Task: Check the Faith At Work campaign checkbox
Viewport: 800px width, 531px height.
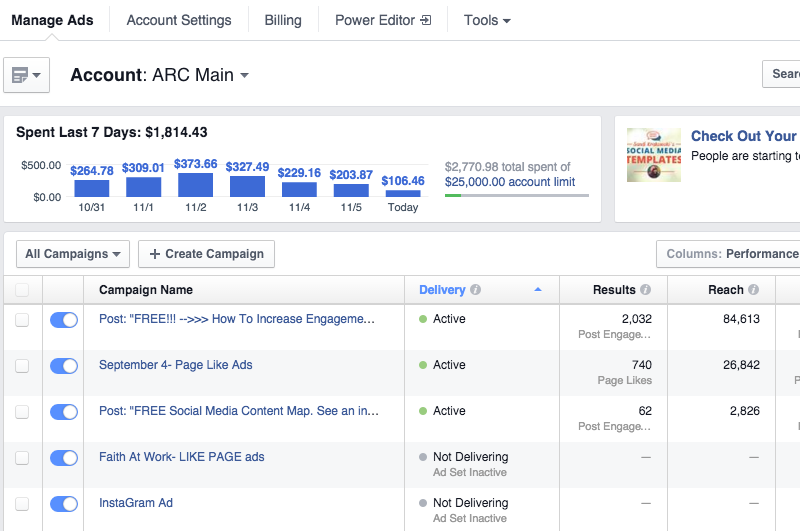Action: [22, 458]
